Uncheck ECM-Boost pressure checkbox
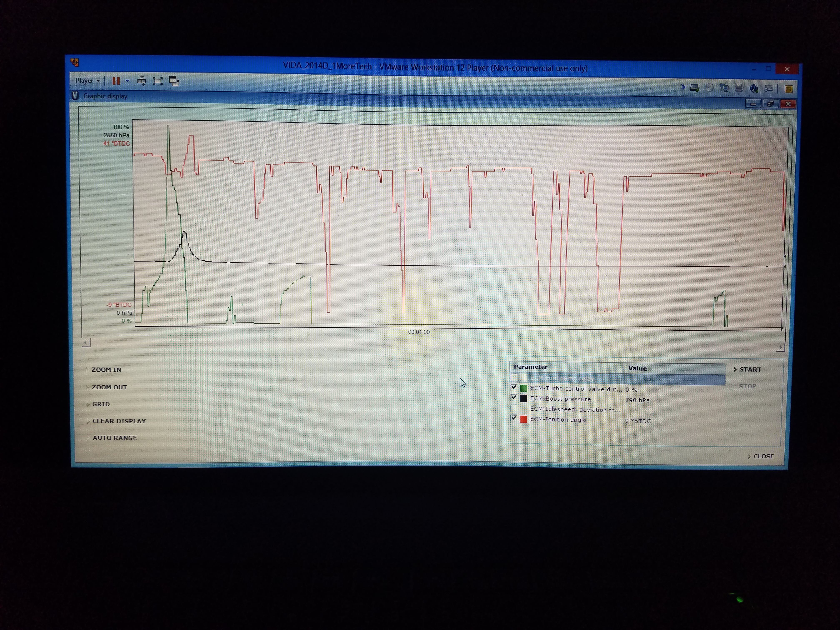The height and width of the screenshot is (630, 840). point(514,397)
